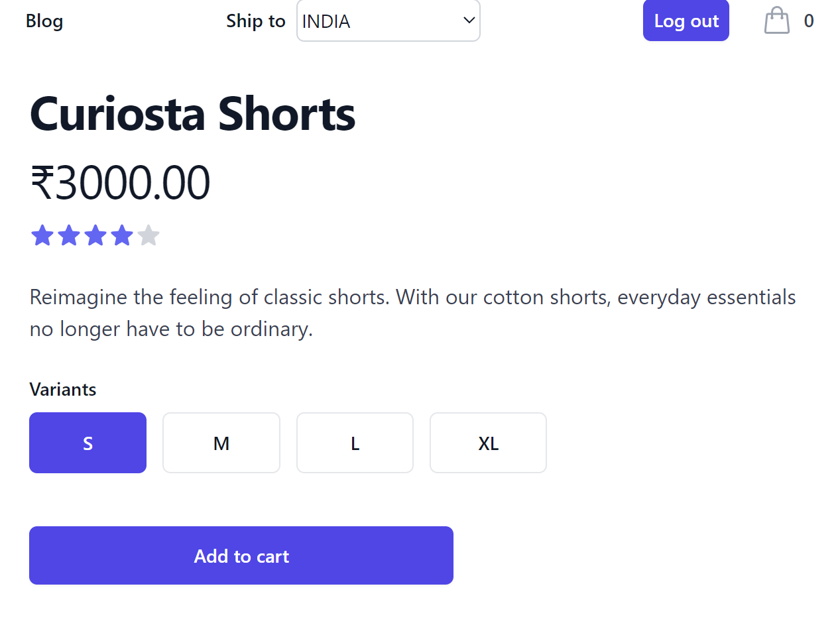Open the Blog page
This screenshot has height=629, width=840.
click(x=44, y=21)
